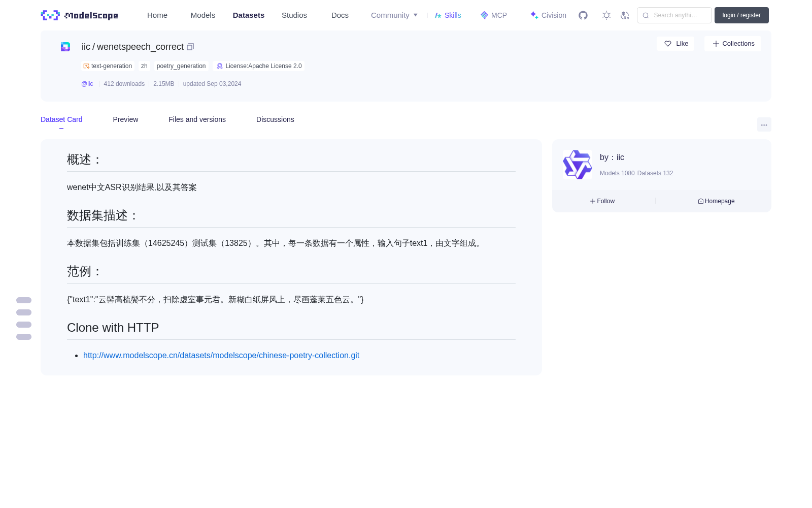Switch to Files and versions tab
This screenshot has height=508, width=812.
(x=197, y=119)
